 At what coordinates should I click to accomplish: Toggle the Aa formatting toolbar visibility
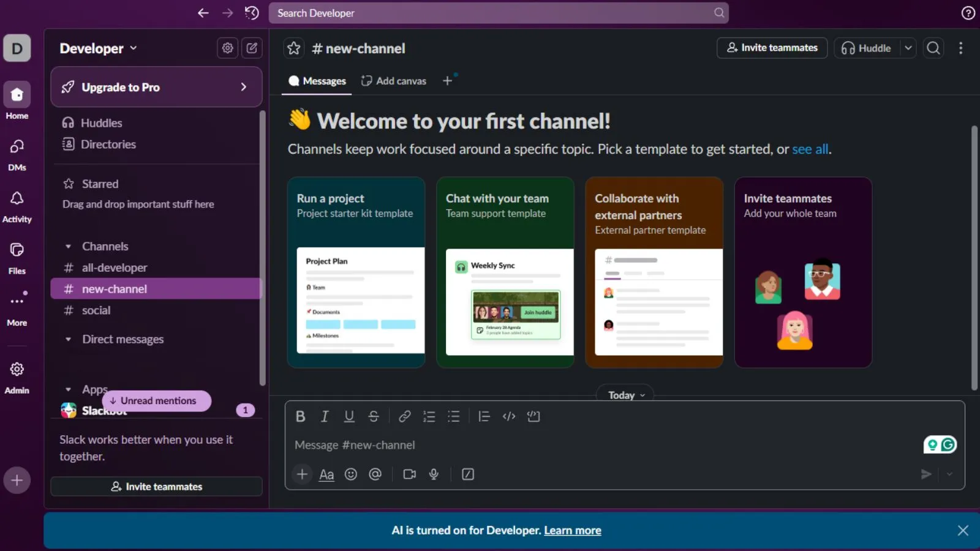point(326,474)
